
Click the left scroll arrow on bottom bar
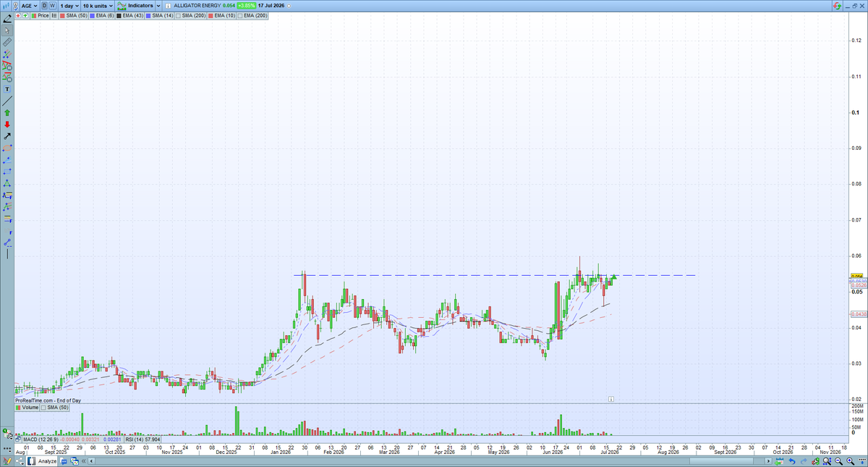(x=91, y=460)
